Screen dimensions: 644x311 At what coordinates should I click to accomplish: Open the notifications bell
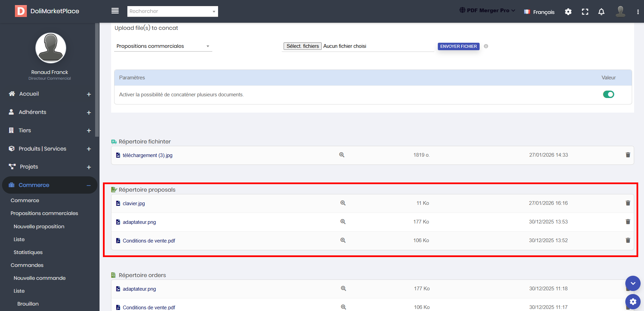click(601, 12)
